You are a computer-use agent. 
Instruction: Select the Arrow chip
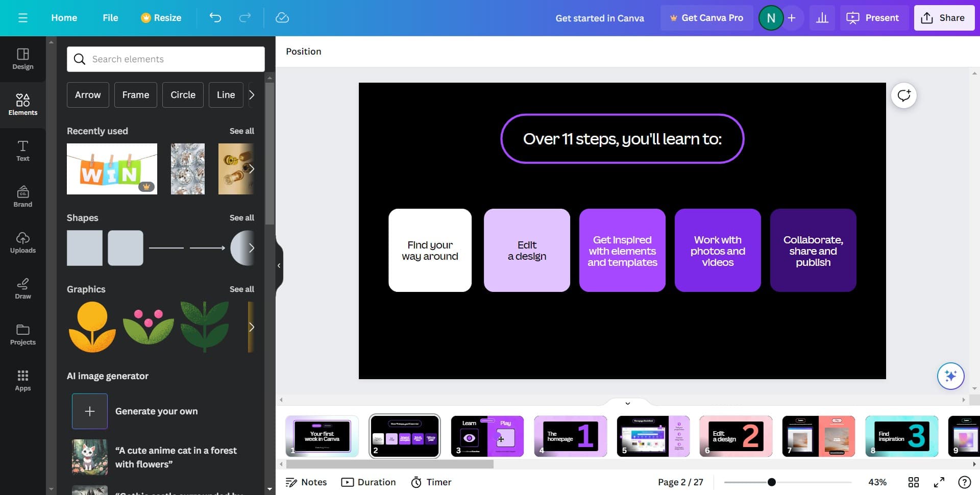tap(88, 95)
